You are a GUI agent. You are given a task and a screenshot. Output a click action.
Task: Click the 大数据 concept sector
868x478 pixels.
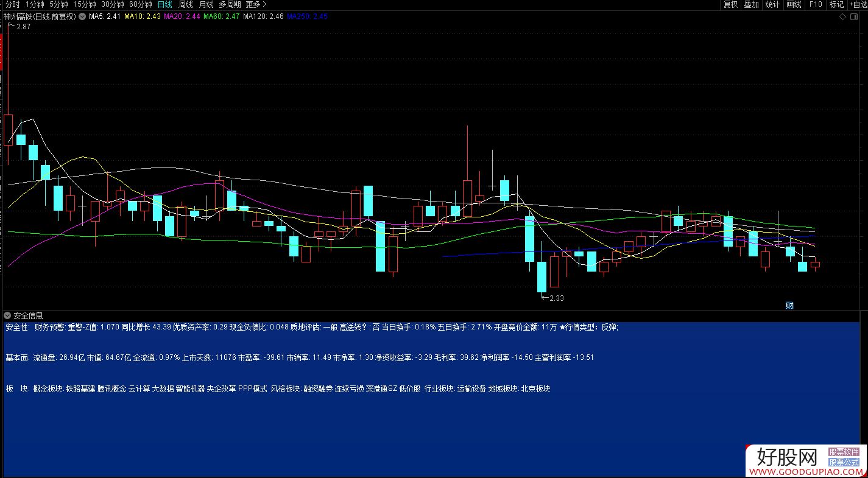point(163,388)
